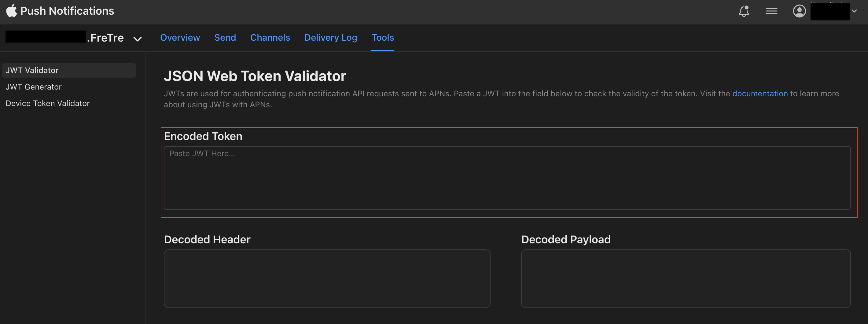
Task: Click the Push Notifications title
Action: pos(67,11)
